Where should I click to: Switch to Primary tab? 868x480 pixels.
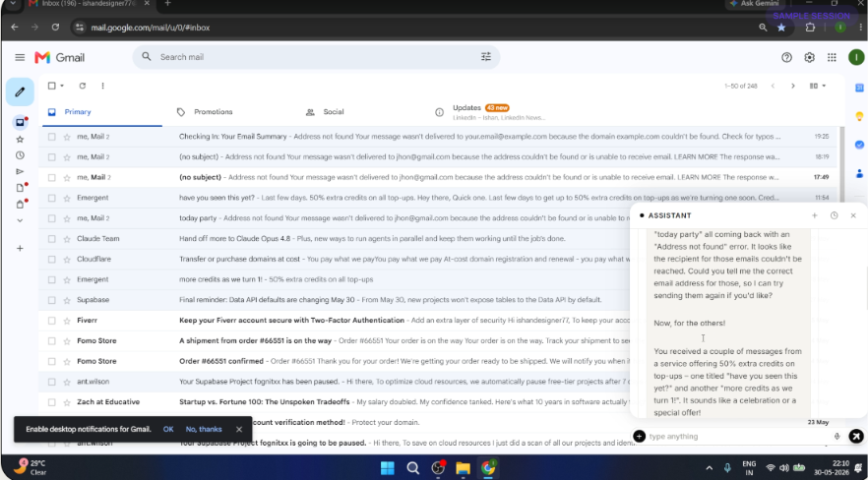100,112
